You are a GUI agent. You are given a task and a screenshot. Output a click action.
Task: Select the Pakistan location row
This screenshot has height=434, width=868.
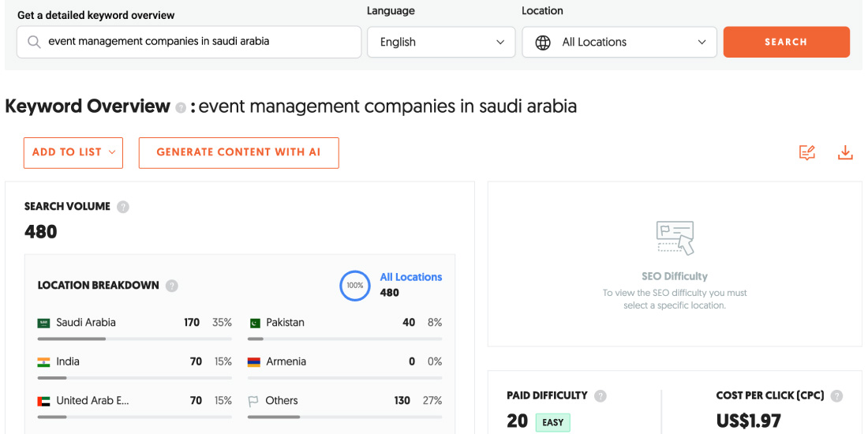tap(344, 323)
